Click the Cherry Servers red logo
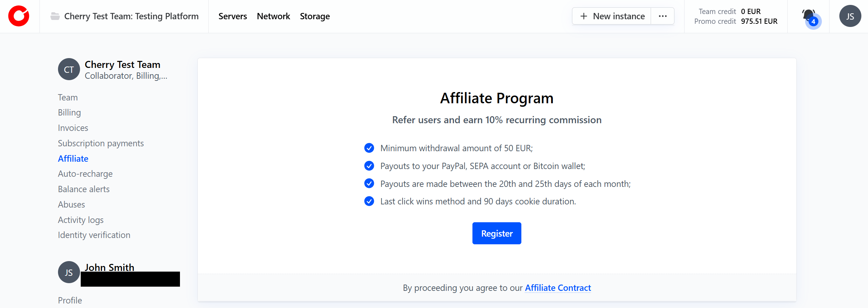This screenshot has height=308, width=868. tap(19, 16)
